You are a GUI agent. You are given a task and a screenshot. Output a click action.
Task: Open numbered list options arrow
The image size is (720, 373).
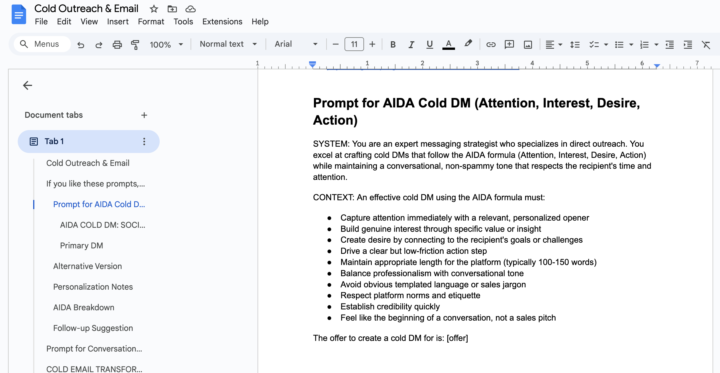point(656,45)
